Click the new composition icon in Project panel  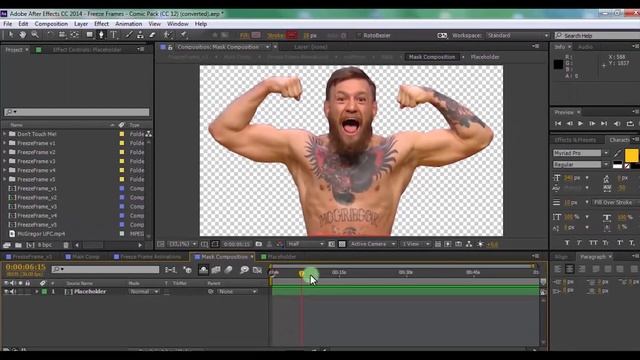point(30,245)
